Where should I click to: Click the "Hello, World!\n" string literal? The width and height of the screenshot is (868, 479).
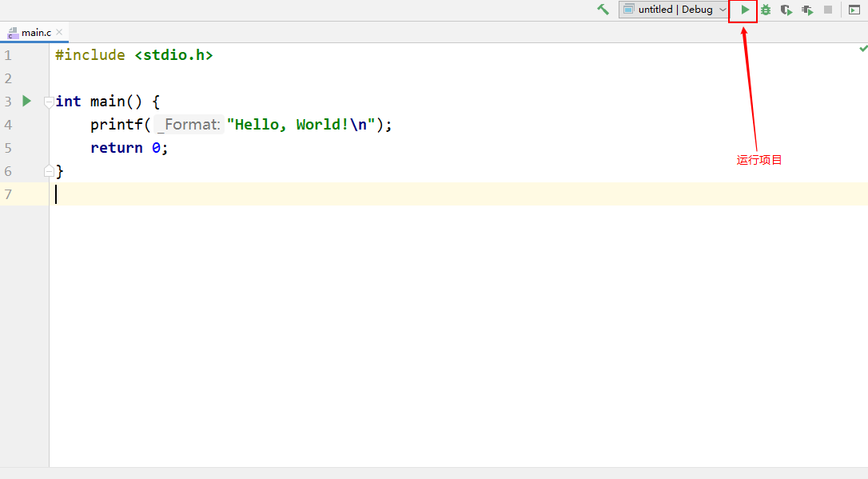click(x=301, y=125)
